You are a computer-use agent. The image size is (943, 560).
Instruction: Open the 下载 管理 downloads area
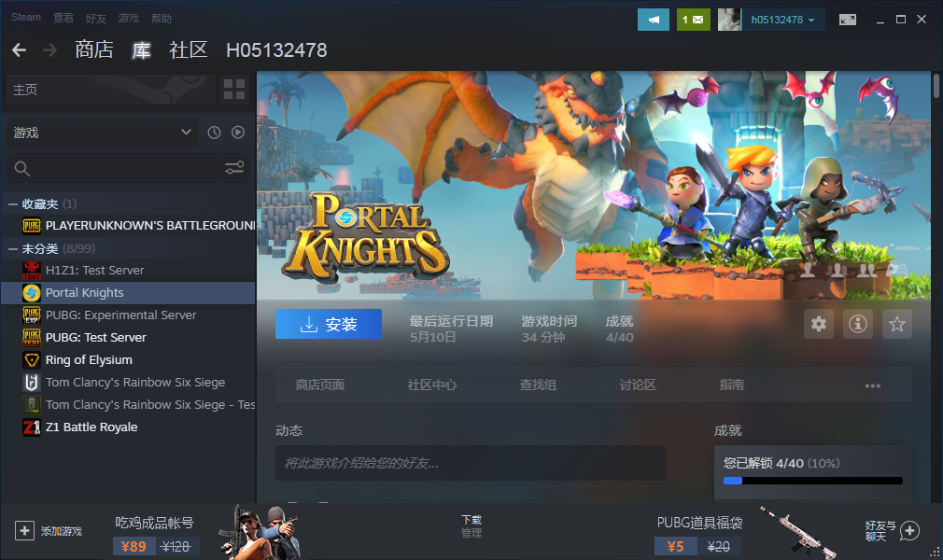coord(471,526)
